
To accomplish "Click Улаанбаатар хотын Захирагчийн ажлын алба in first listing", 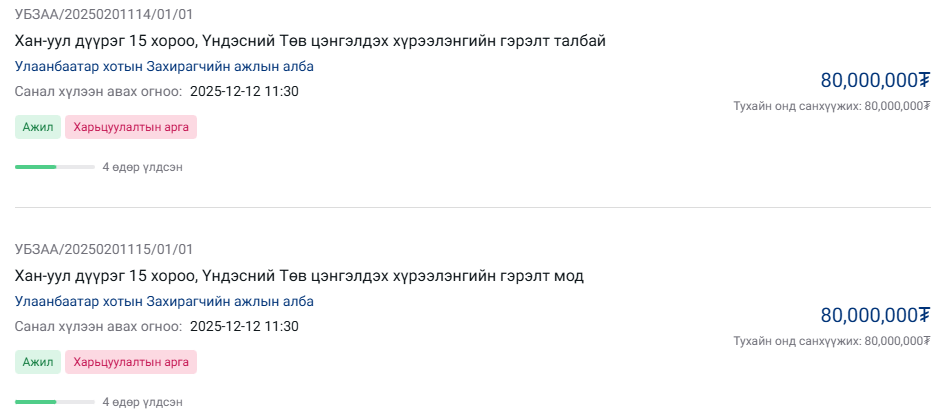I will tap(164, 66).
